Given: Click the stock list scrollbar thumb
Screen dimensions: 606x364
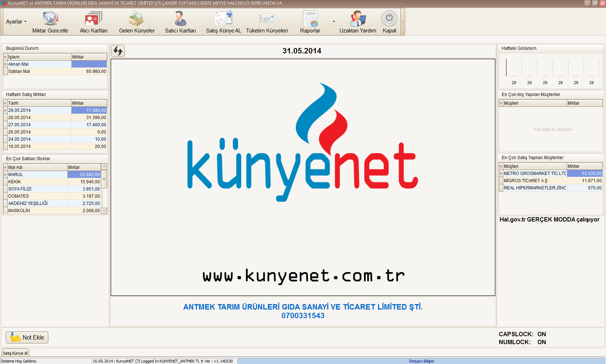Looking at the screenshot, I should tap(104, 179).
